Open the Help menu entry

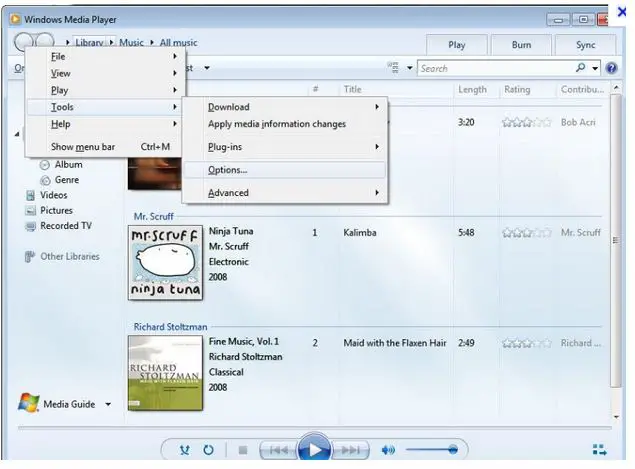click(x=105, y=124)
